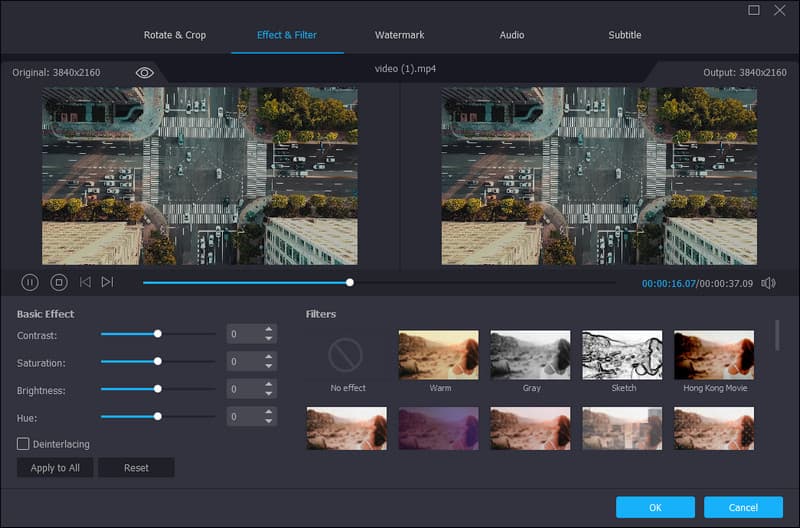
Task: Click the Brightness slider handle
Action: [157, 388]
